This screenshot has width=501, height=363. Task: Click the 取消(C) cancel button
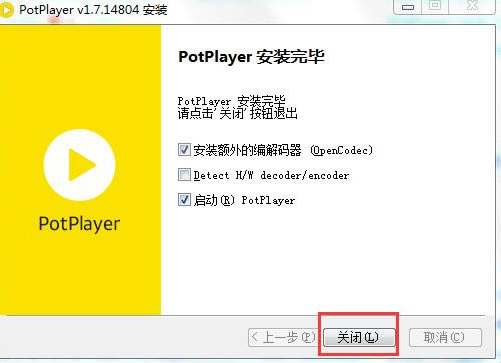445,337
